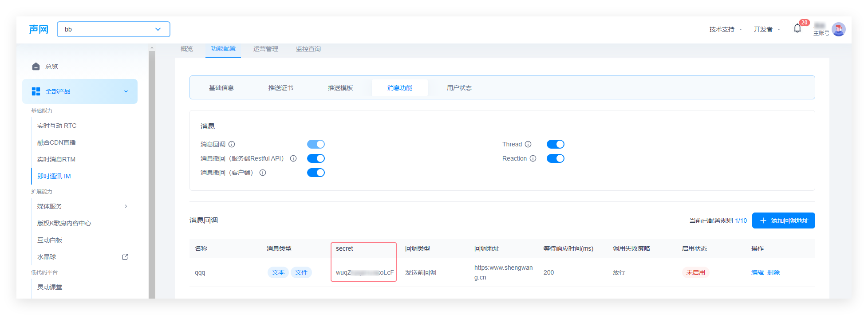
Task: Toggle the 消息回调 switch
Action: tap(316, 144)
